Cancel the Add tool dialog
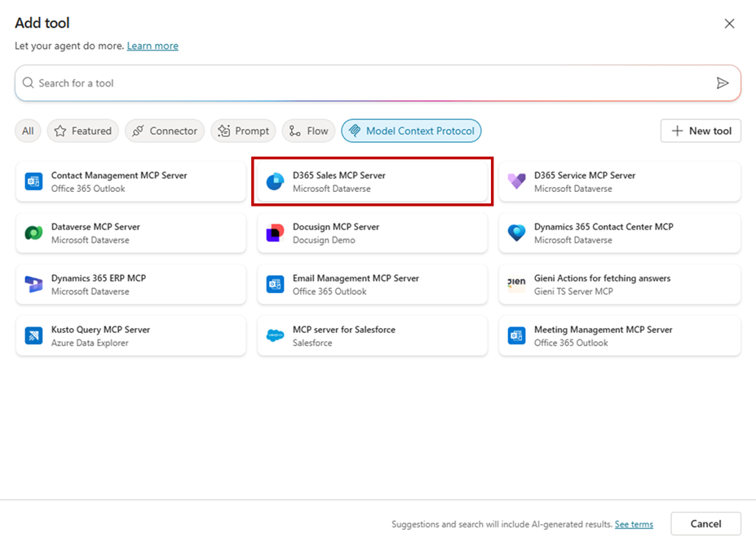 (x=705, y=524)
